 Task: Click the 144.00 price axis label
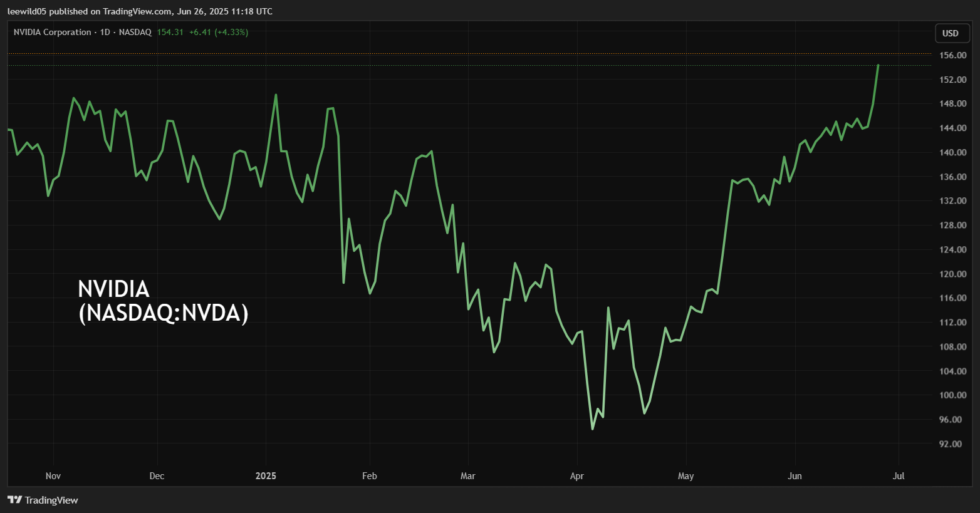click(x=952, y=128)
